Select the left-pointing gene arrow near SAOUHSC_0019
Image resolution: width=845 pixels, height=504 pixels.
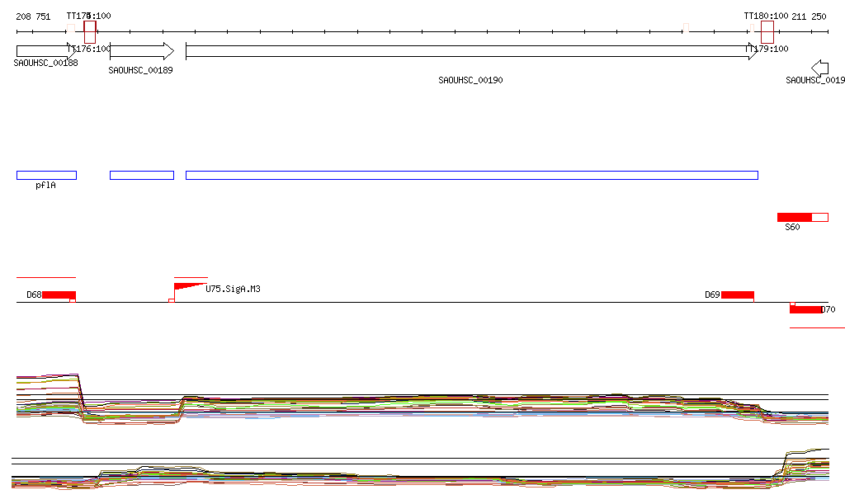coord(819,68)
